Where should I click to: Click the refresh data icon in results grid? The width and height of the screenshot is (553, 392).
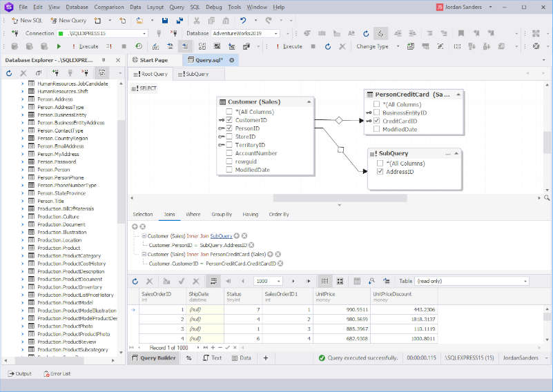[x=135, y=281]
